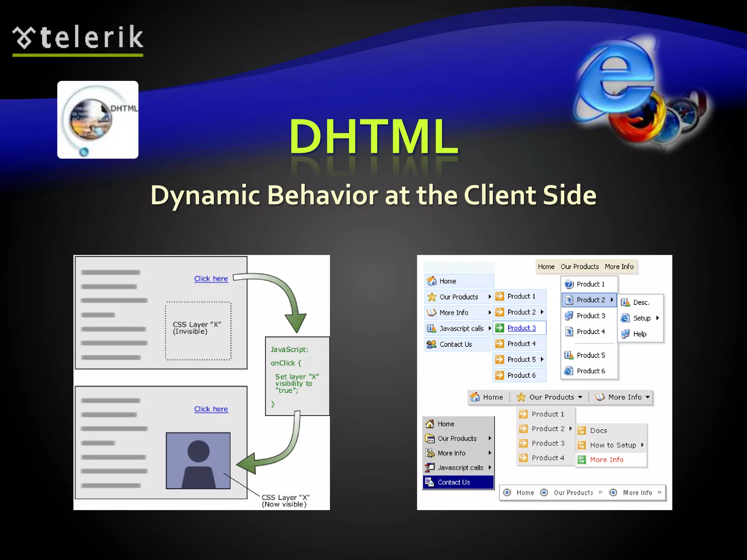Screen dimensions: 747x560
Task: Click the DHTML thumbnail image
Action: pos(98,120)
